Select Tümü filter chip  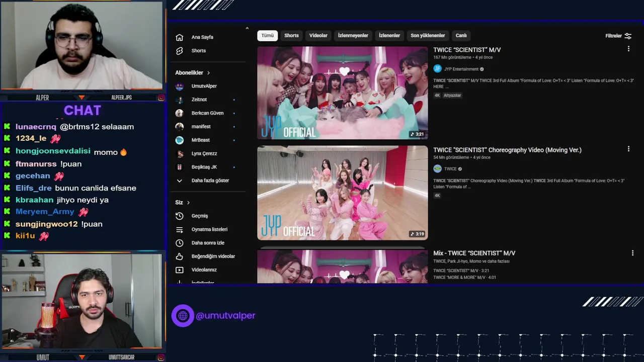coord(268,36)
